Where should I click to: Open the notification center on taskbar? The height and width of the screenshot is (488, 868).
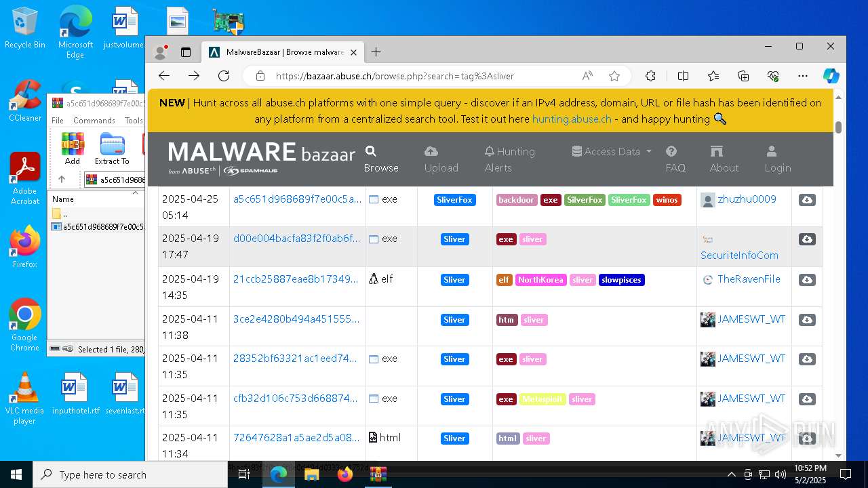point(846,474)
